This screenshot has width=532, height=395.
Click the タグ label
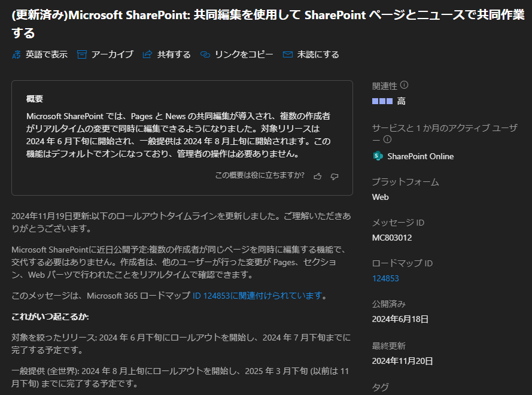[381, 387]
